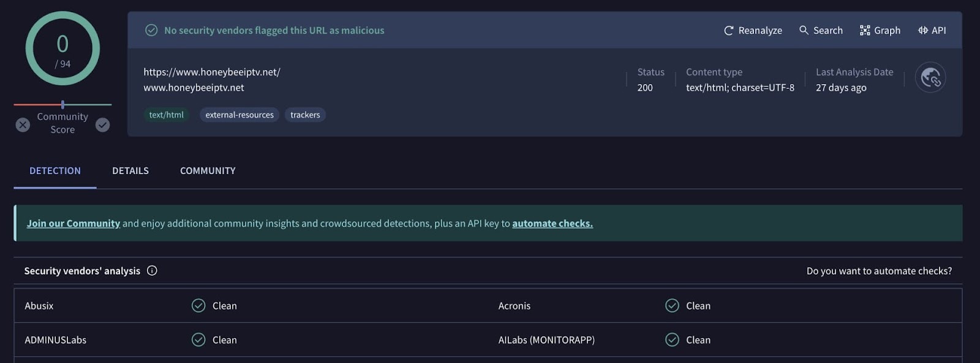Click the Clean check icon for Acronis
The image size is (980, 363).
(x=672, y=305)
